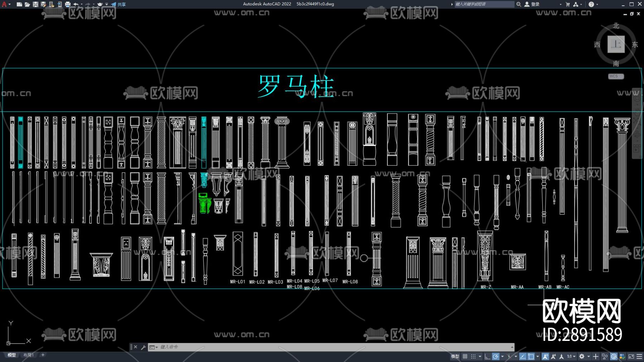Screen dimensions: 644x362
Task: Click the Save As icon
Action: (43, 4)
